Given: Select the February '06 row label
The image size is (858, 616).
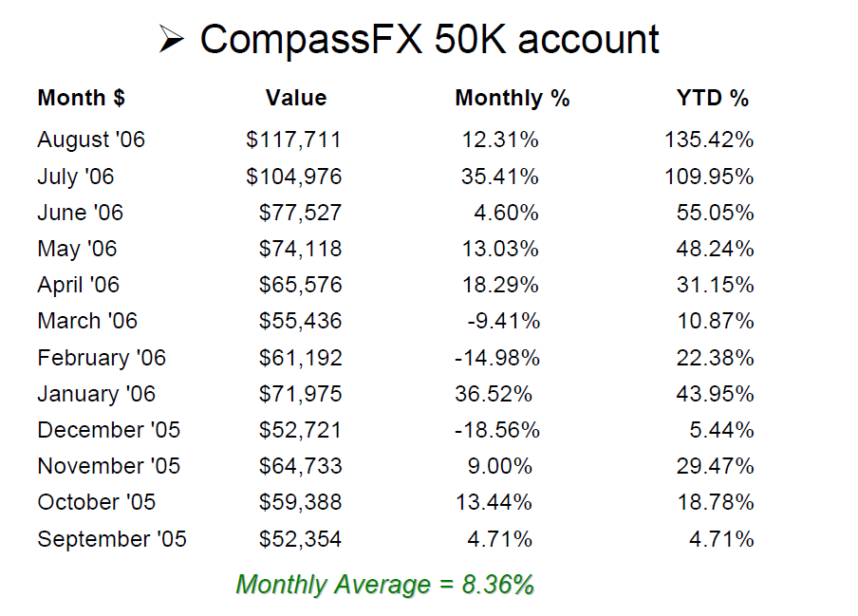Looking at the screenshot, I should coord(102,358).
